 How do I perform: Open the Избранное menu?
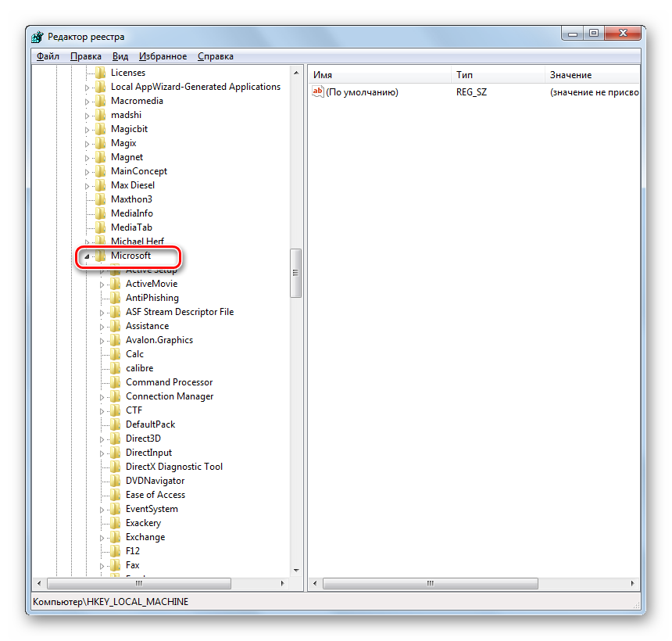(x=163, y=56)
